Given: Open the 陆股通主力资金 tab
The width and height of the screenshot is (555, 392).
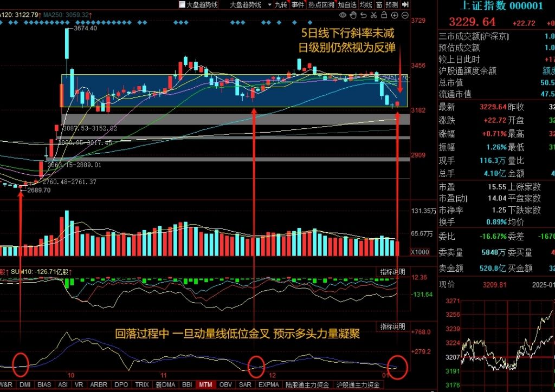Looking at the screenshot, I should click(308, 384).
